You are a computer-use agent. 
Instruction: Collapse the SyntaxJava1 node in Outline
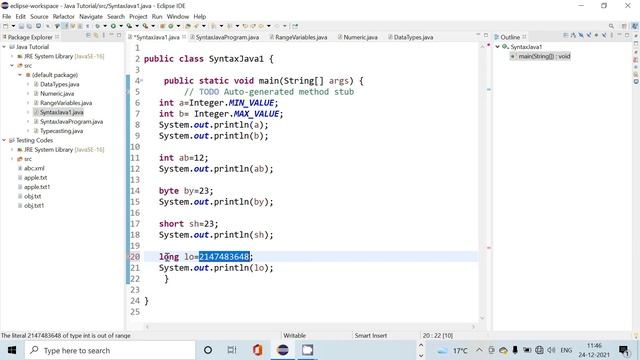click(x=498, y=47)
